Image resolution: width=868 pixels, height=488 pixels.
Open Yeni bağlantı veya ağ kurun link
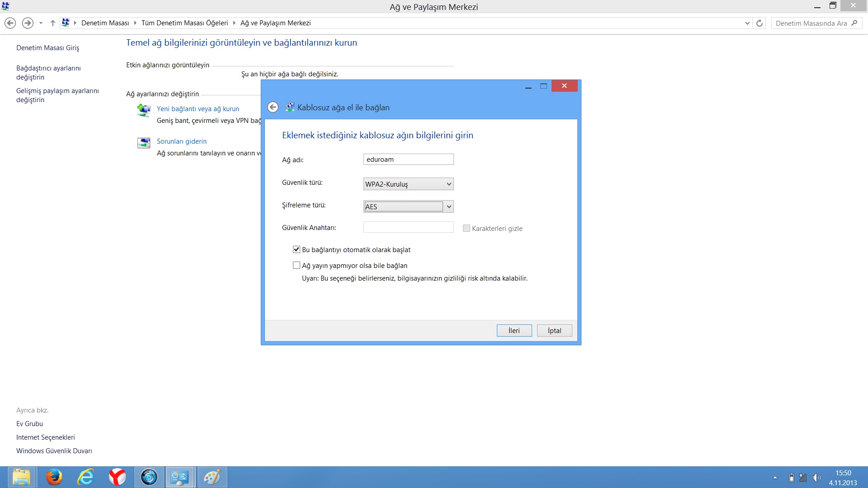point(198,108)
